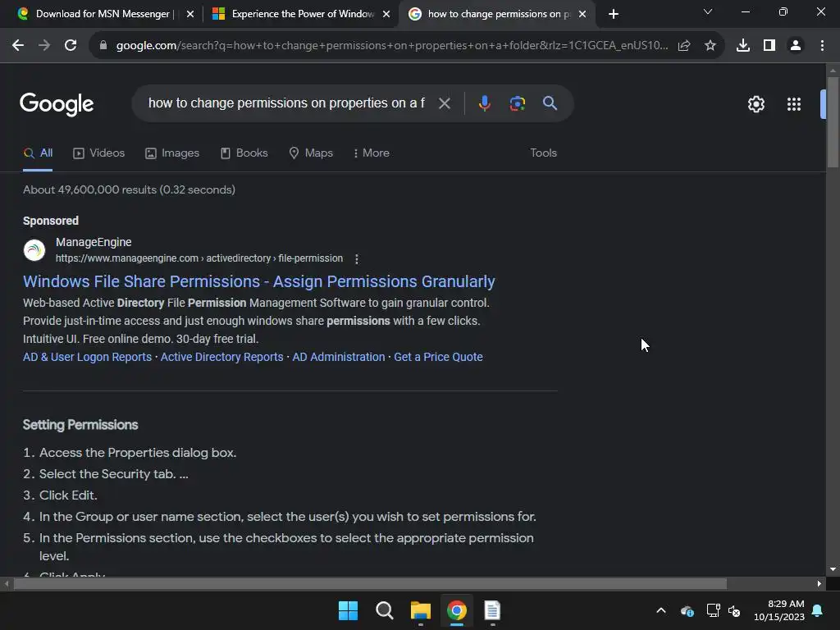
Task: Open Google quick settings gear
Action: pos(756,104)
